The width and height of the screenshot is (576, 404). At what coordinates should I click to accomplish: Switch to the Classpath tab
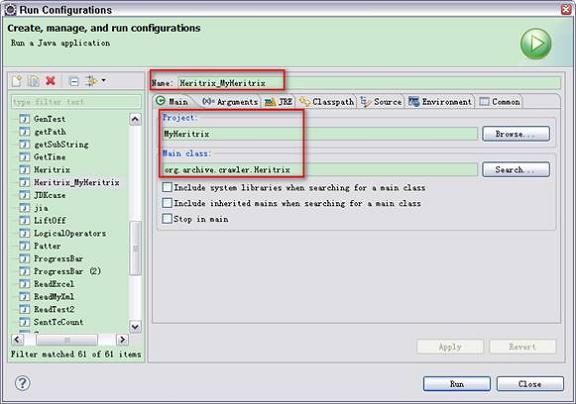coord(327,102)
